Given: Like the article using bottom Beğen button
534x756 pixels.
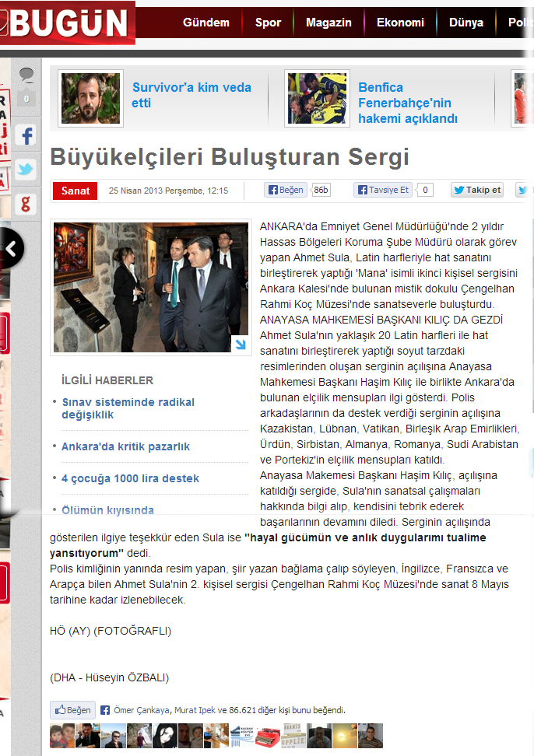Looking at the screenshot, I should click(x=73, y=709).
